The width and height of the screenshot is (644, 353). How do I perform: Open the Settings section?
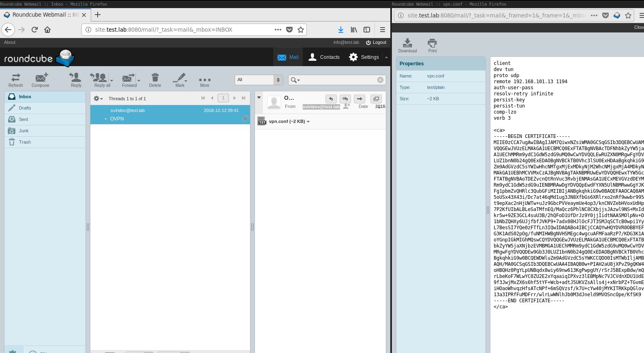364,57
